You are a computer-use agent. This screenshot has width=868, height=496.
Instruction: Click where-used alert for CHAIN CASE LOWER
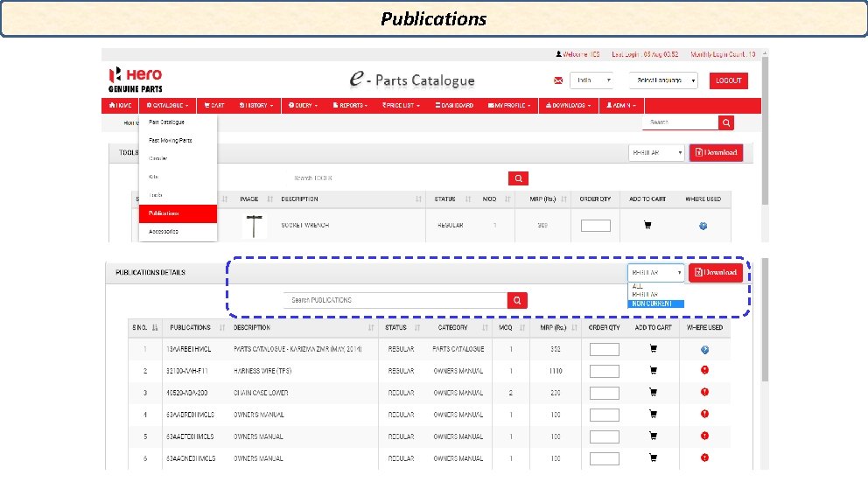pyautogui.click(x=704, y=392)
